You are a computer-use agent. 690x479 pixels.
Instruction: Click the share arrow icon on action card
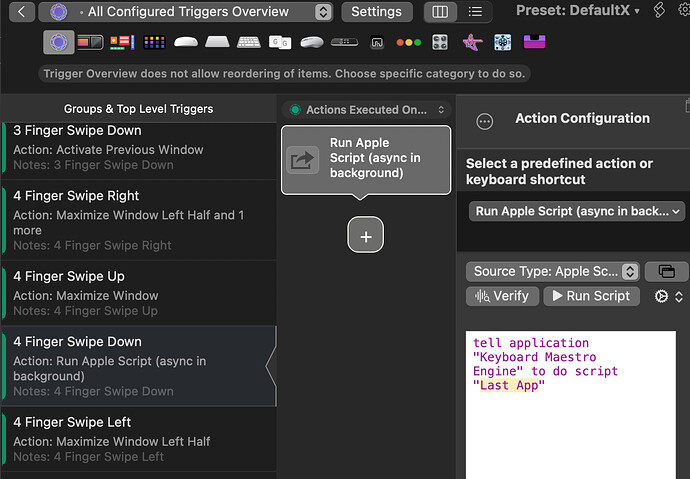click(x=302, y=160)
